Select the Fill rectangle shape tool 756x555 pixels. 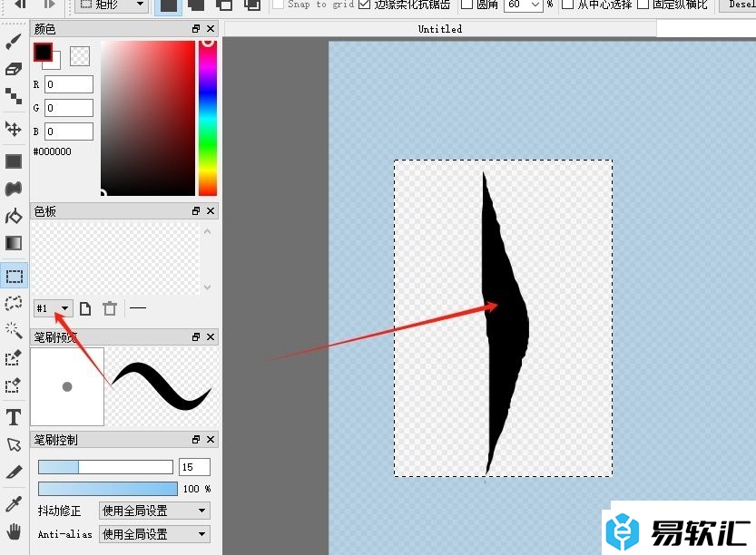[14, 161]
